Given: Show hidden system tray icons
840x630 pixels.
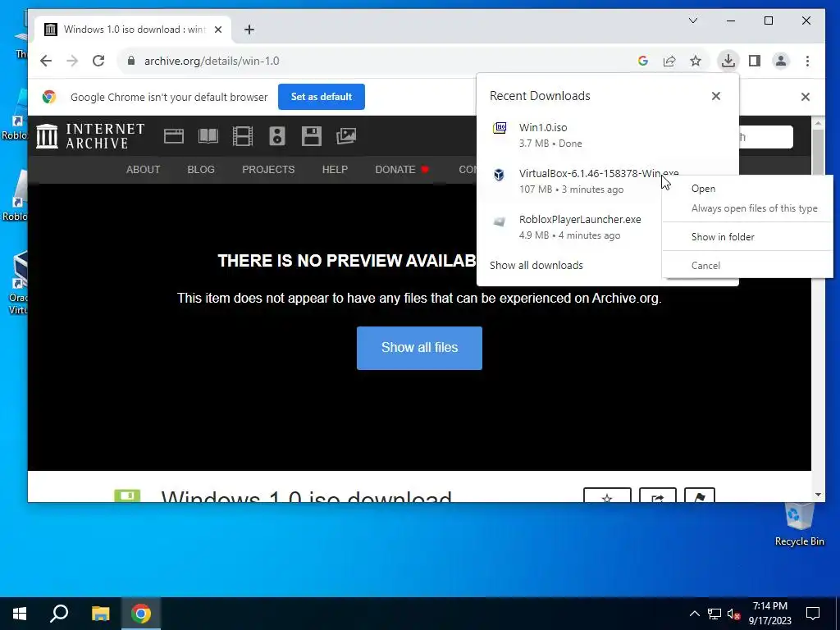Looking at the screenshot, I should pyautogui.click(x=694, y=614).
